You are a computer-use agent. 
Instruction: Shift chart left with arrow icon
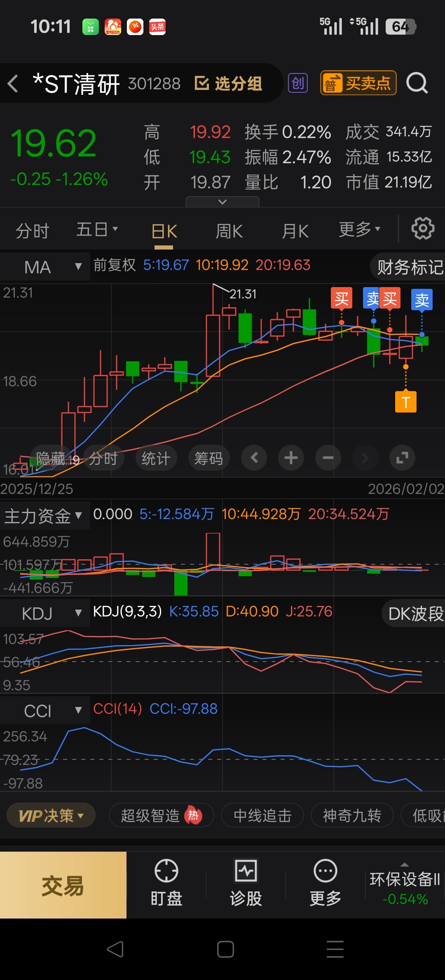tap(254, 458)
